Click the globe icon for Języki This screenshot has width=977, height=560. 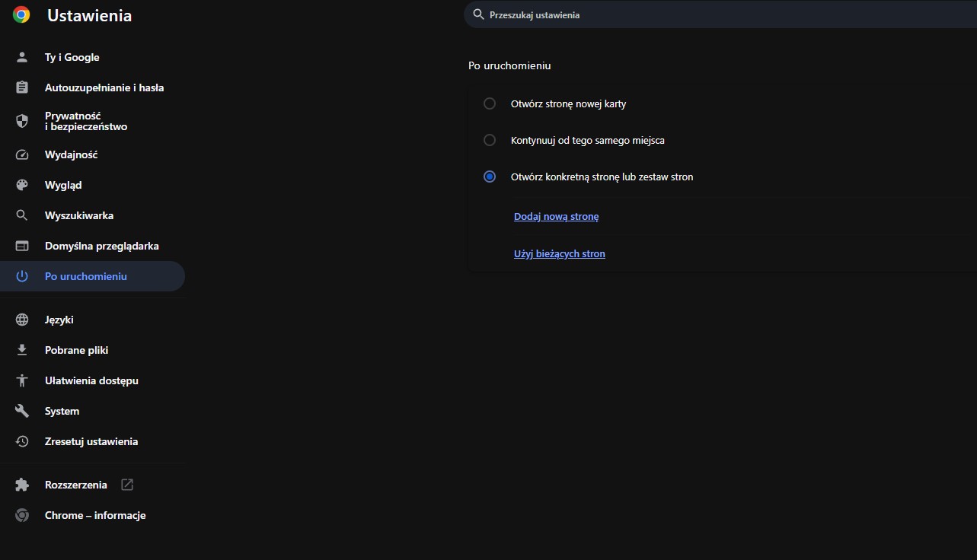click(x=22, y=320)
